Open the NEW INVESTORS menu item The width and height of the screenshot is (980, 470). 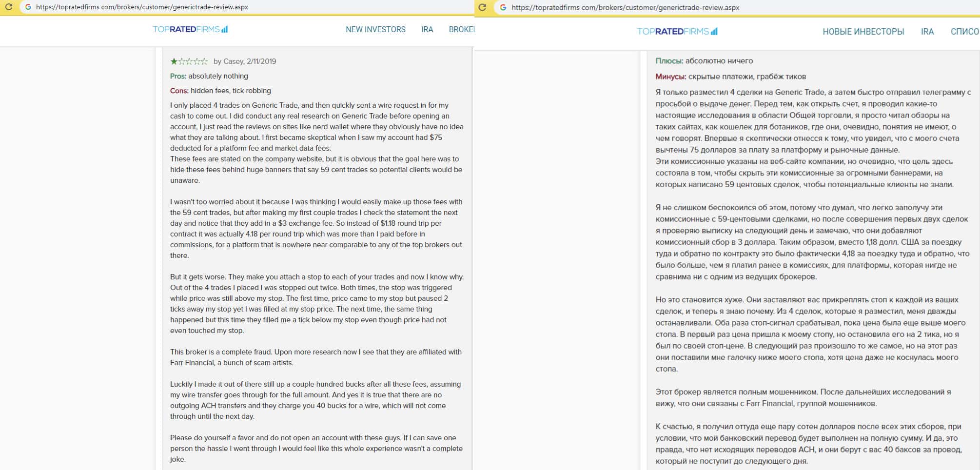(375, 29)
